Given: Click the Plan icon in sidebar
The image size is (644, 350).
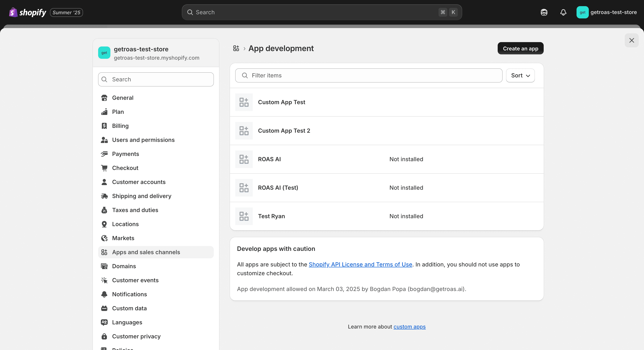Looking at the screenshot, I should pos(104,112).
